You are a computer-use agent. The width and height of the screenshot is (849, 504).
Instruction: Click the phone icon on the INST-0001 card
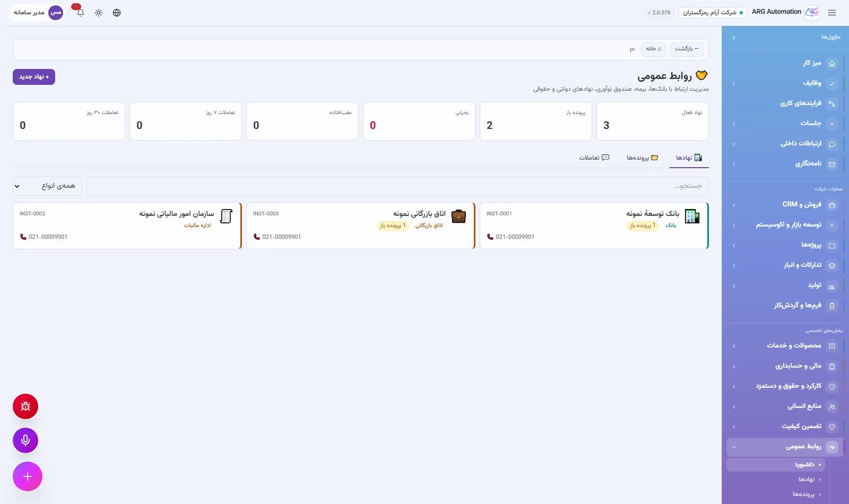pyautogui.click(x=490, y=237)
